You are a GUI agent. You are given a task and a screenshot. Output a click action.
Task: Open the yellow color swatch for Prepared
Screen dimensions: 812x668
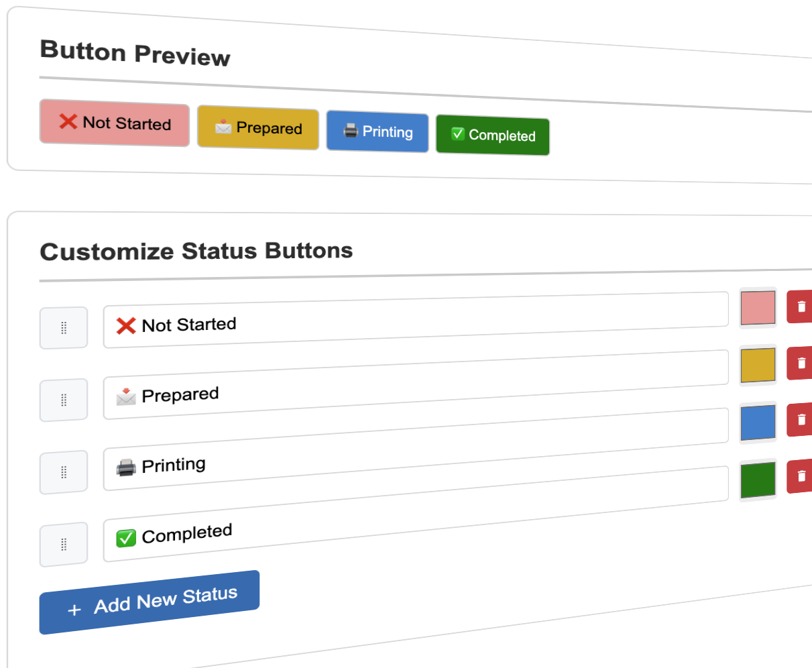pos(758,365)
